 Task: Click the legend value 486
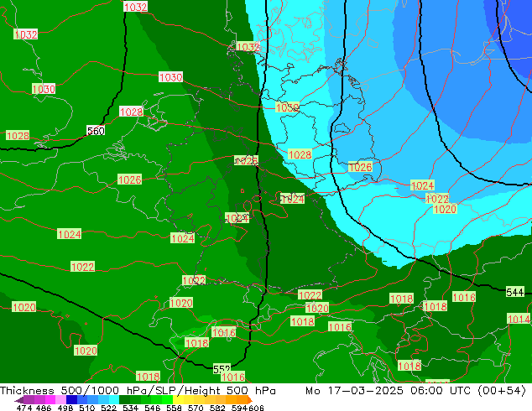click(44, 408)
